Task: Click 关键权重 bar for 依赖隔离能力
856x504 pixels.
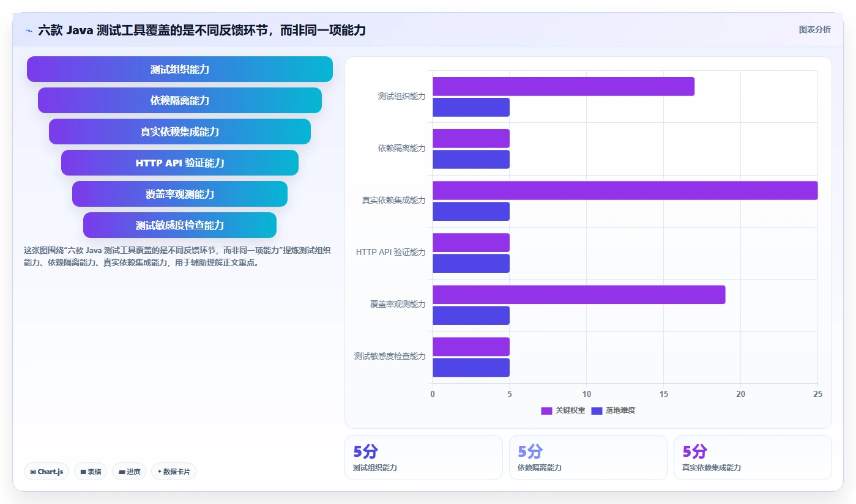Action: (471, 138)
